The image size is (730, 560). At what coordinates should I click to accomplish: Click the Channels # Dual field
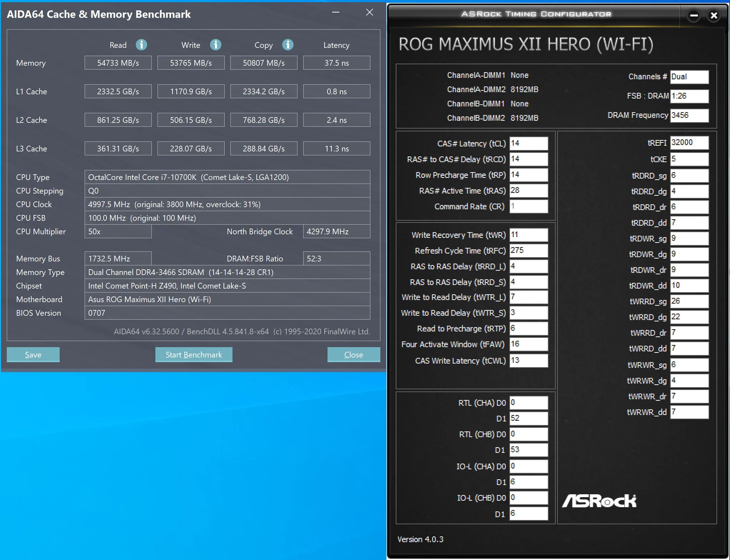(x=689, y=77)
